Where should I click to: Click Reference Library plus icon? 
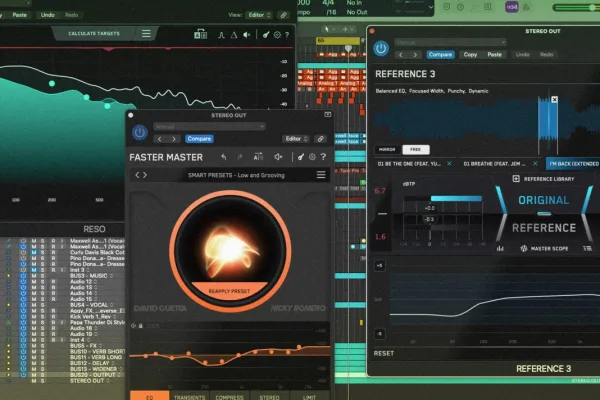[x=516, y=179]
